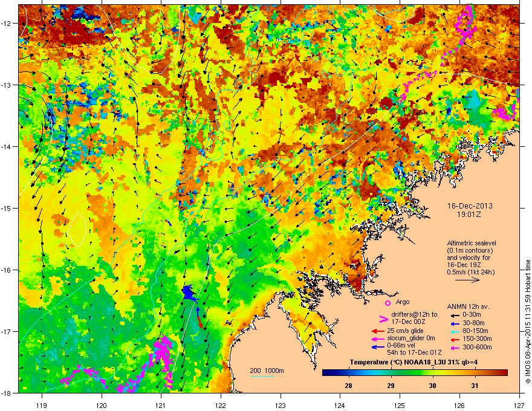Screen dimensions: 532x411
Task: Click the '0-66m vel' legend label
Action: (x=401, y=346)
